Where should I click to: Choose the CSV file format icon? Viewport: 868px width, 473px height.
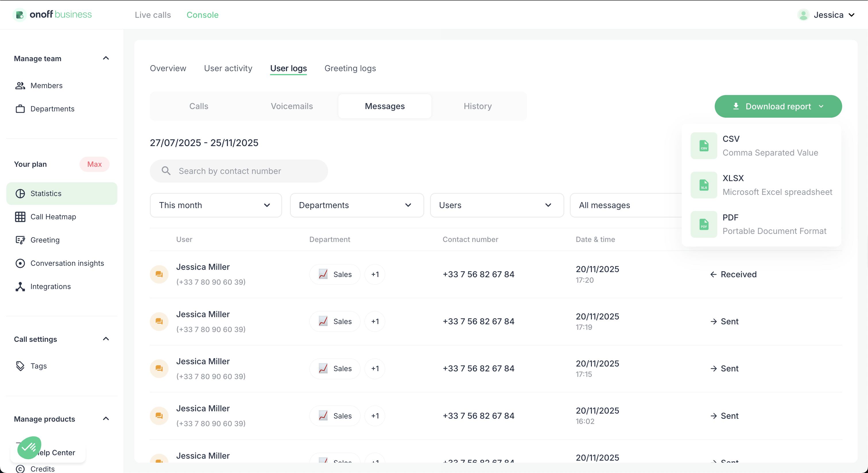coord(704,146)
